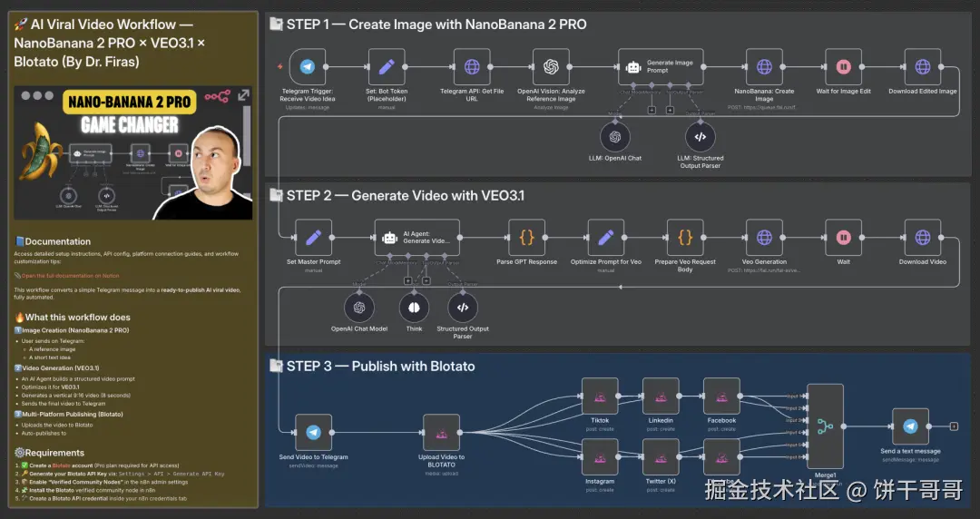Open OpenAI Vision: Analyze Reference Image node
Screen dimensions: 980x519
[551, 67]
